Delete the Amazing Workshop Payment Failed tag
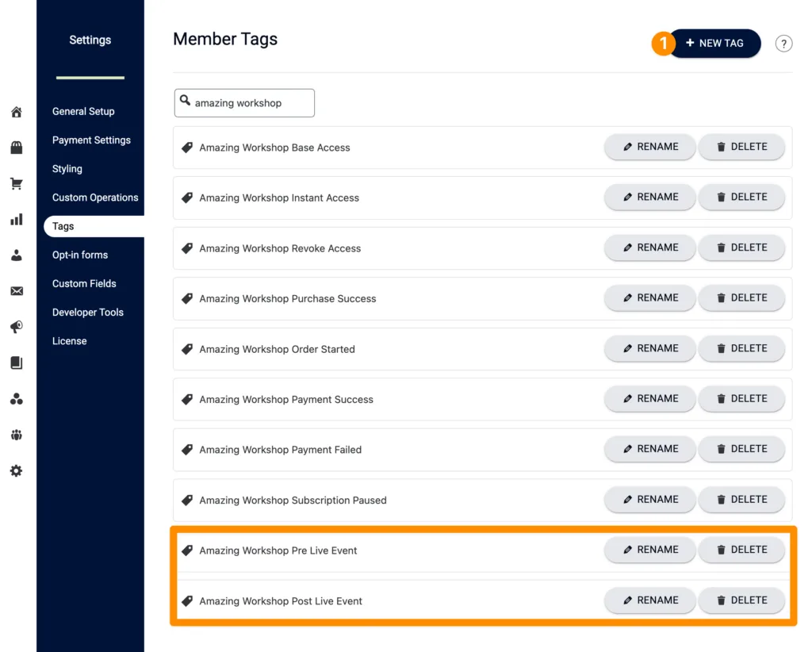The width and height of the screenshot is (812, 652). (741, 449)
